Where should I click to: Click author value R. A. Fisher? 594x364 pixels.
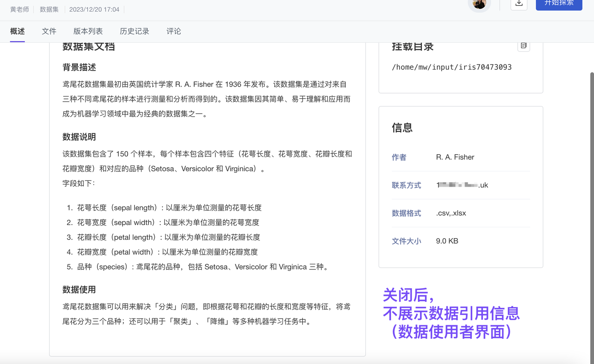455,157
